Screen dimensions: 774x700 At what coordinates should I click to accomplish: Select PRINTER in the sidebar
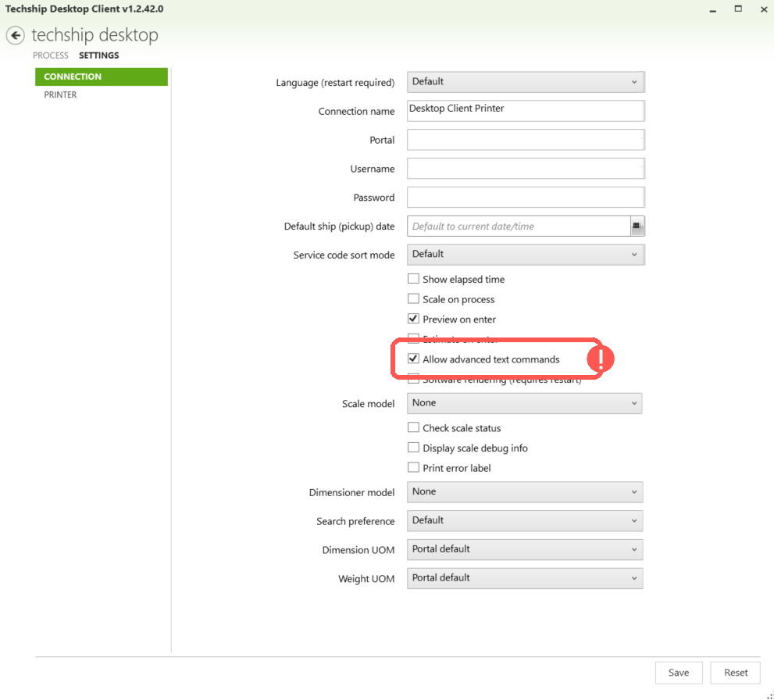point(60,95)
